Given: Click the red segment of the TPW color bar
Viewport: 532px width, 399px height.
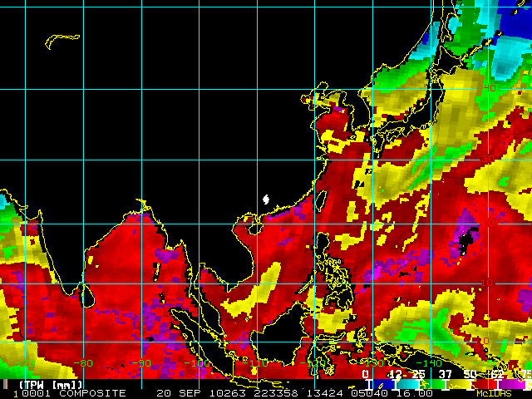Looking at the screenshot, I should click(x=484, y=384).
